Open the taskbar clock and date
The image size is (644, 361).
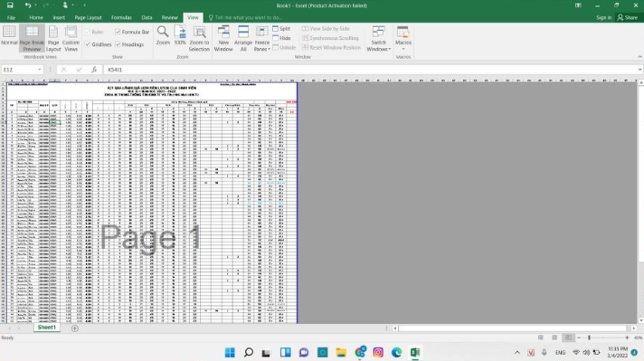617,352
